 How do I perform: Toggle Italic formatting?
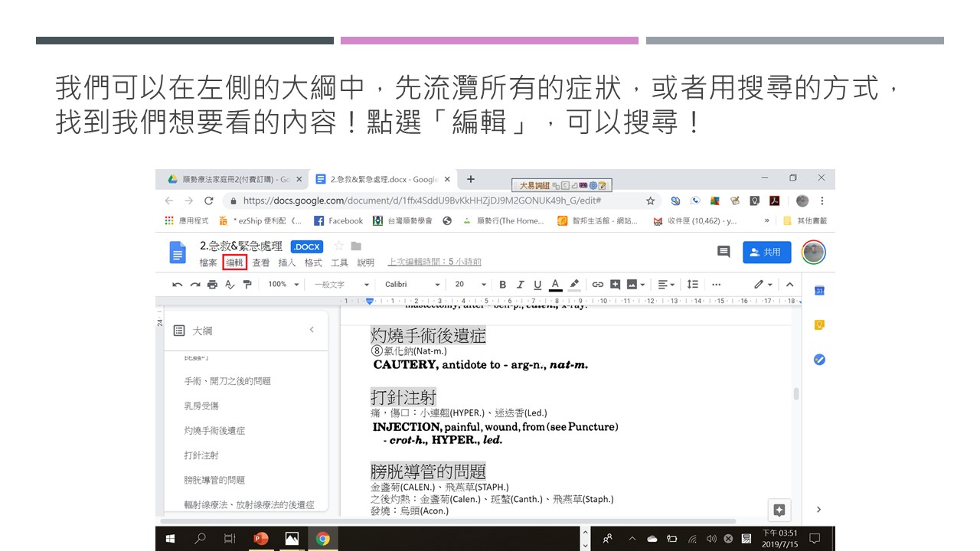click(x=520, y=284)
